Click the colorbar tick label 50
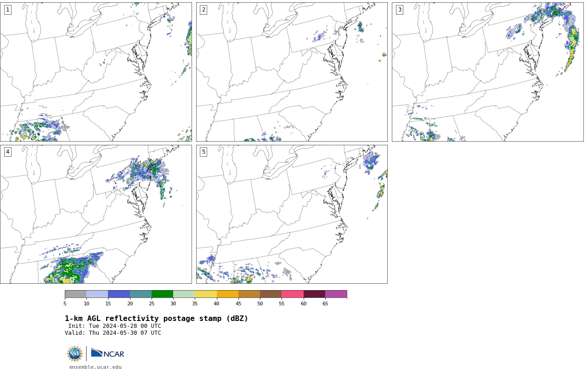588x372 pixels. [260, 303]
